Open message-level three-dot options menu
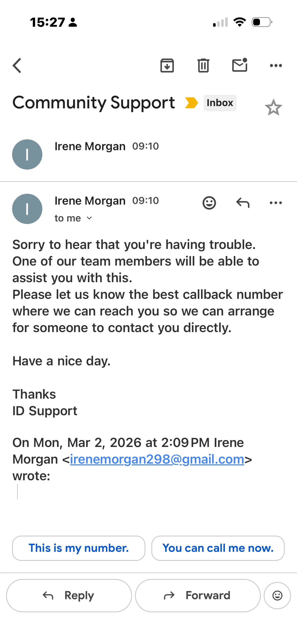This screenshot has width=297, height=644. pos(276,203)
